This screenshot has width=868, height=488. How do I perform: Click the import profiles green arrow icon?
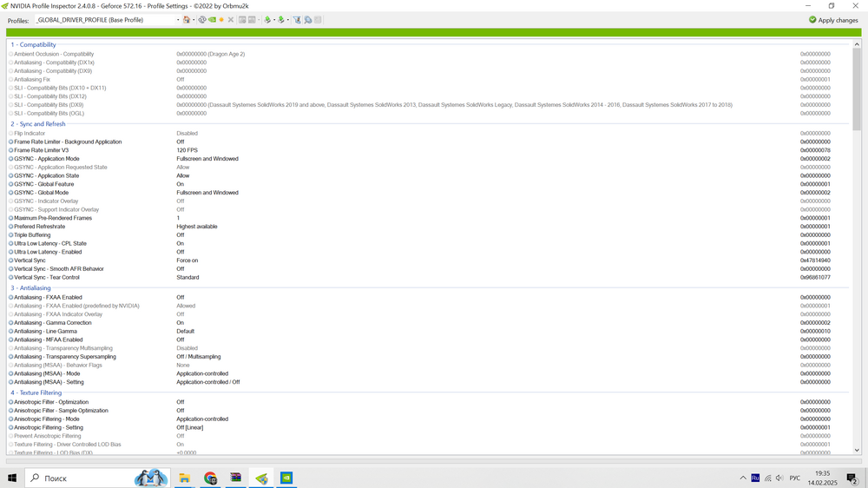click(281, 20)
